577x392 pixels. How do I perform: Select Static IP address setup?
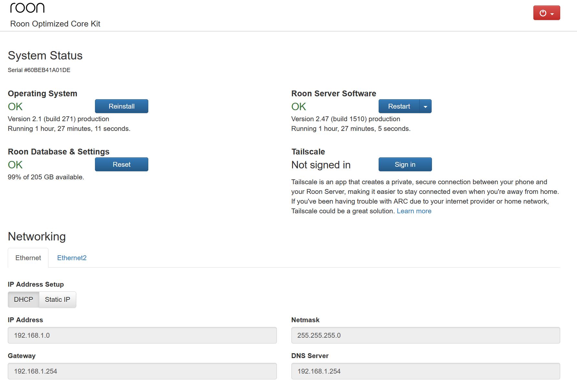pos(58,300)
